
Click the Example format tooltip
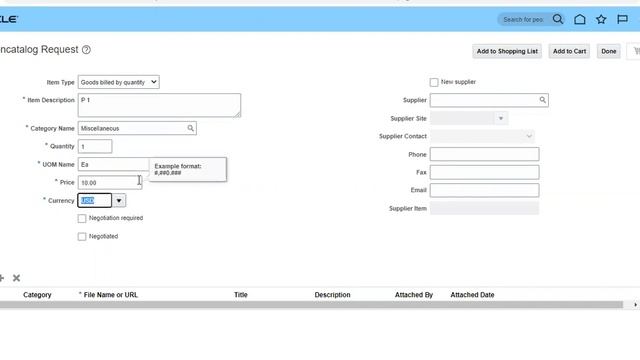[188, 169]
